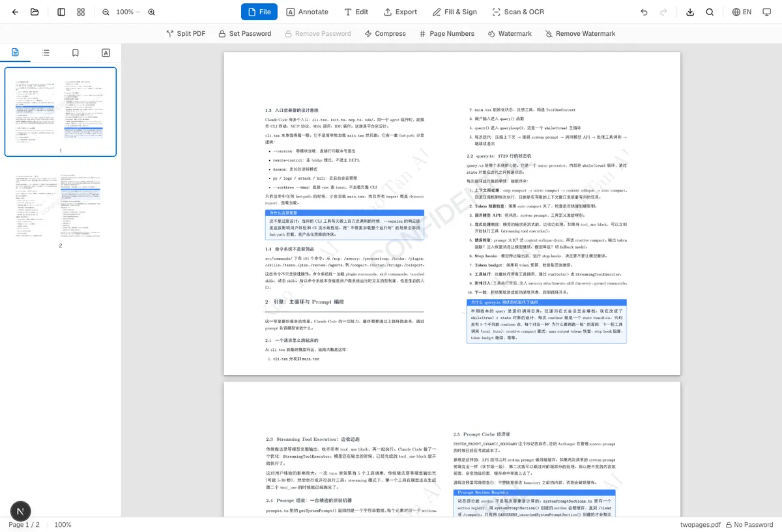Open the Scan & OCR tab
Image resolution: width=782 pixels, height=532 pixels.
tap(518, 12)
